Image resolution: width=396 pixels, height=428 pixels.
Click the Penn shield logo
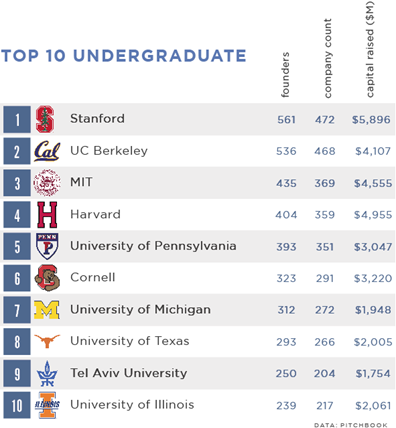(47, 246)
